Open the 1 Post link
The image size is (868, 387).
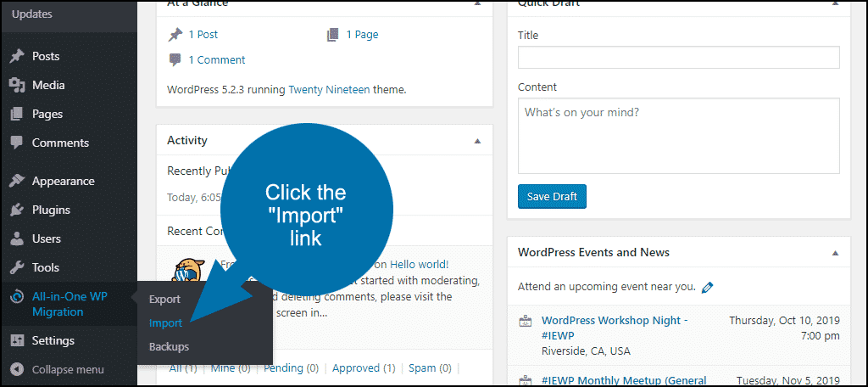[x=203, y=35]
